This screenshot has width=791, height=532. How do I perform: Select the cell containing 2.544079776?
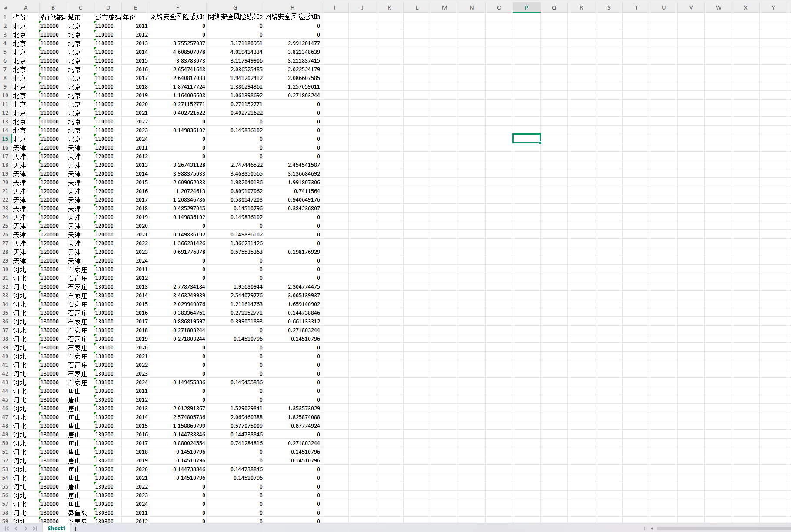235,295
